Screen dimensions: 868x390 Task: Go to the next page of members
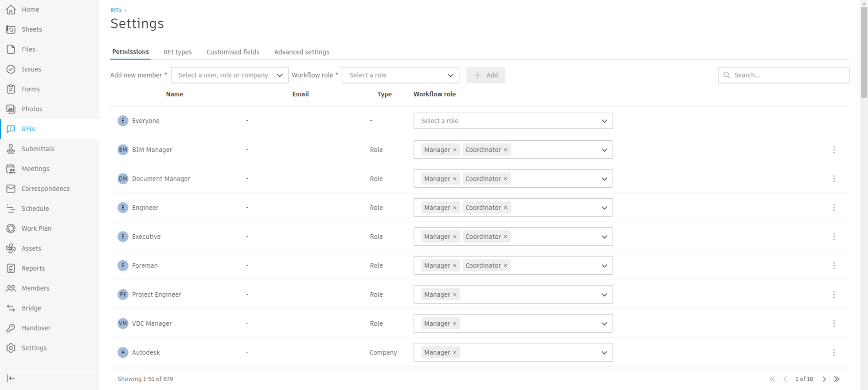[824, 379]
